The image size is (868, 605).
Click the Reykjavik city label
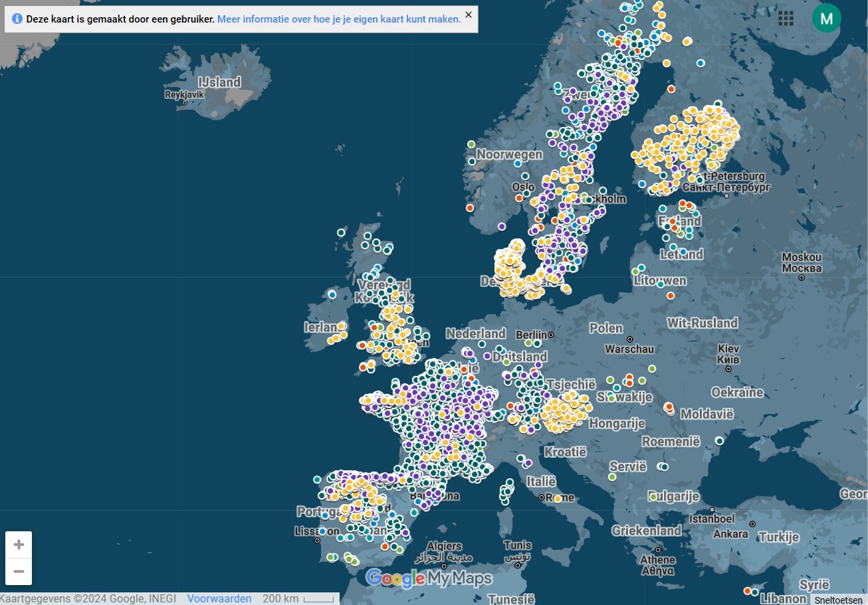[184, 95]
